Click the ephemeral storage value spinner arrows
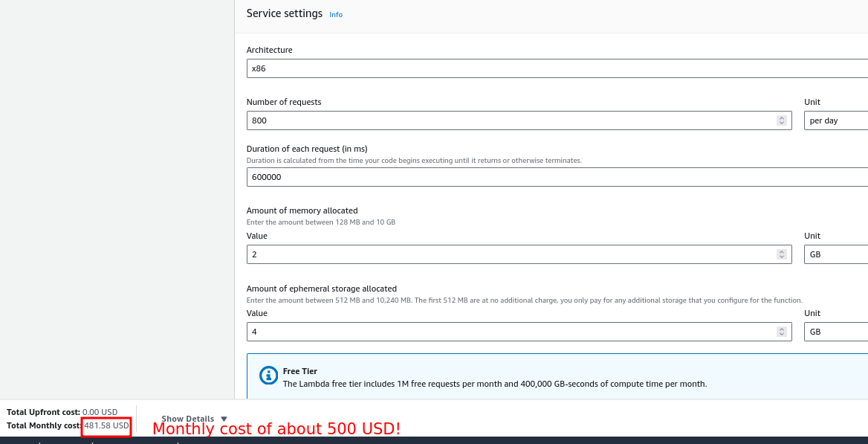The height and width of the screenshot is (444, 868). 781,332
